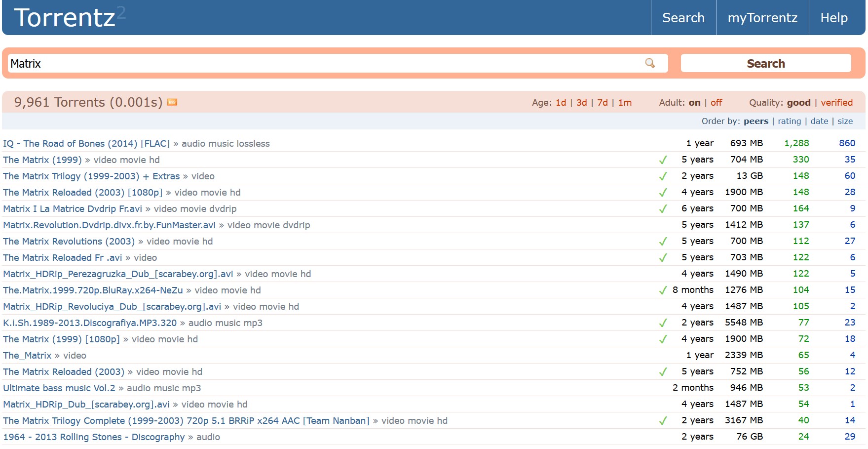Click checkmark beside K.i.Sh. Discografiya row
Screen dimensions: 868x449
tap(663, 323)
